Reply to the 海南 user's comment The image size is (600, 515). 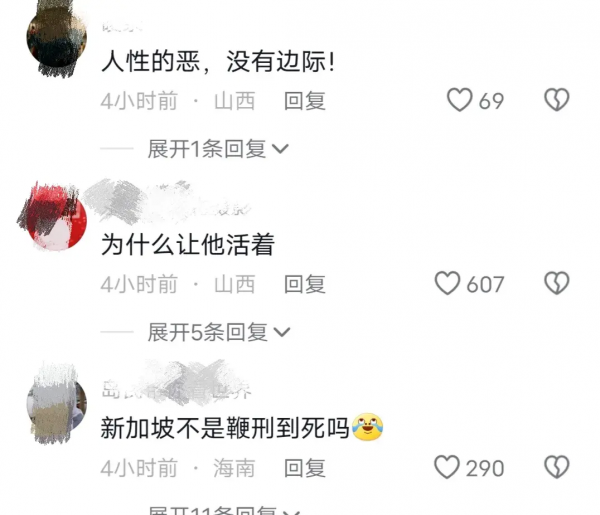[305, 468]
